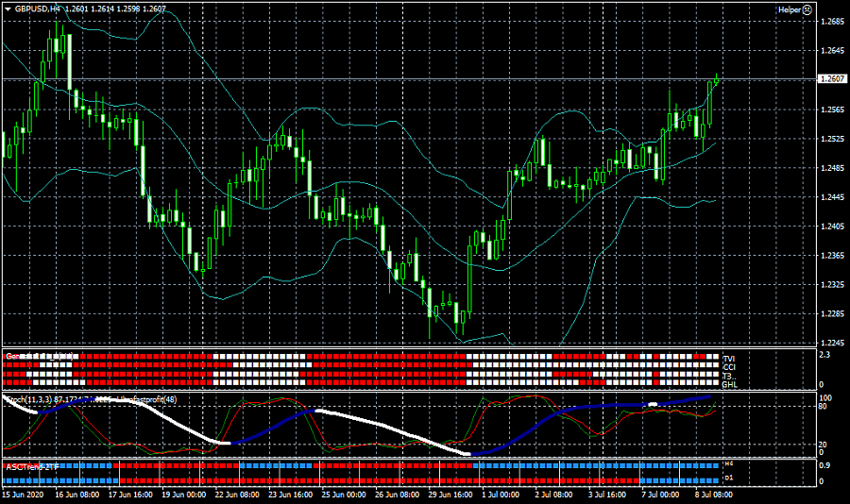Click the D1 row label in ASCTrend panel

728,479
